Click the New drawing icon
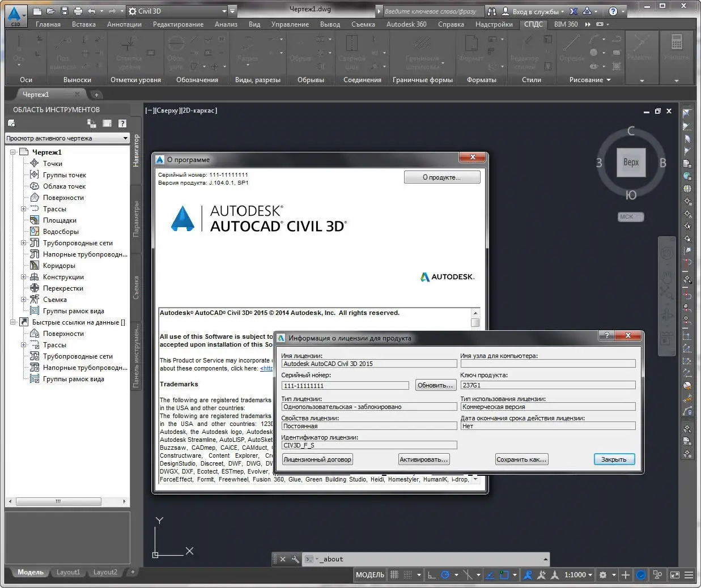The image size is (701, 588). click(37, 11)
